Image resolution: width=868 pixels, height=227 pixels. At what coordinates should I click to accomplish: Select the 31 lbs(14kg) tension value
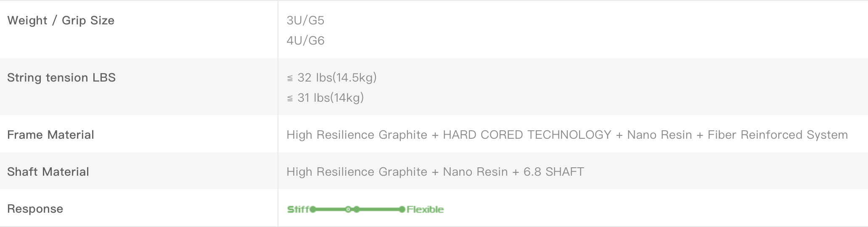(x=325, y=98)
